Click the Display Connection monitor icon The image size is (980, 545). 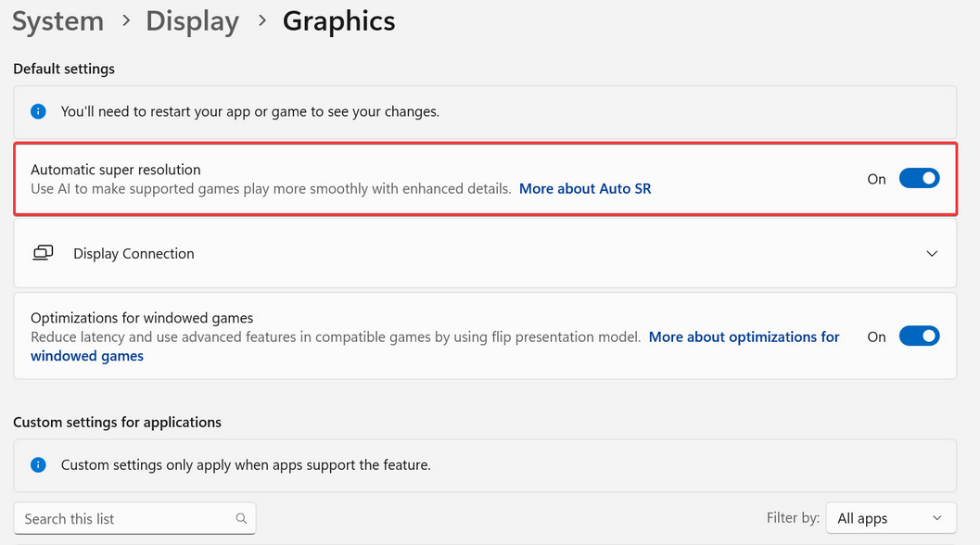pos(43,253)
